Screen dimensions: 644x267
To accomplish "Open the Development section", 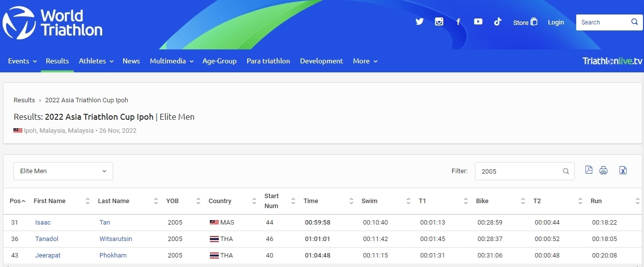I will tap(322, 61).
